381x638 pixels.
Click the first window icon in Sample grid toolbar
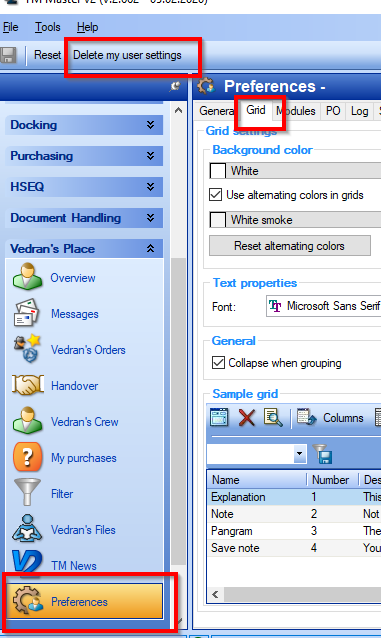(x=219, y=417)
